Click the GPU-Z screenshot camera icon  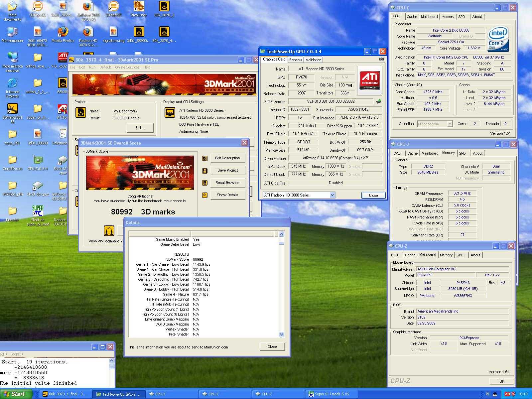(381, 59)
